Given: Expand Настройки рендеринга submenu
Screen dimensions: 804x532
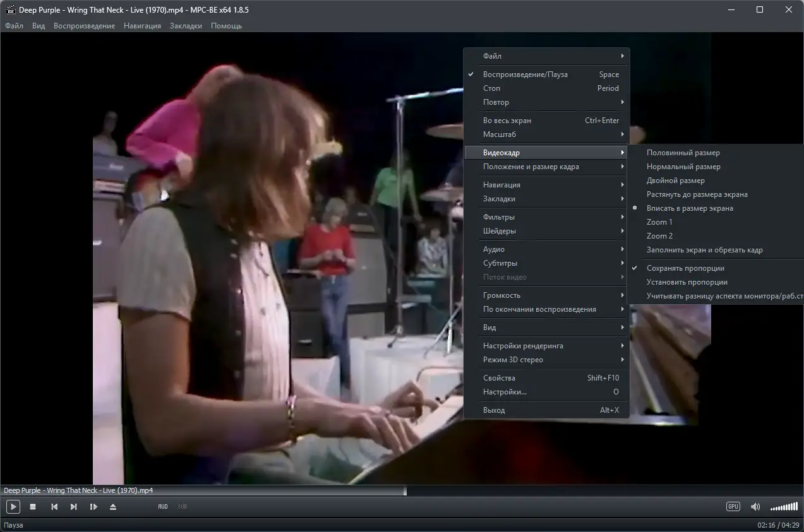Looking at the screenshot, I should point(523,346).
